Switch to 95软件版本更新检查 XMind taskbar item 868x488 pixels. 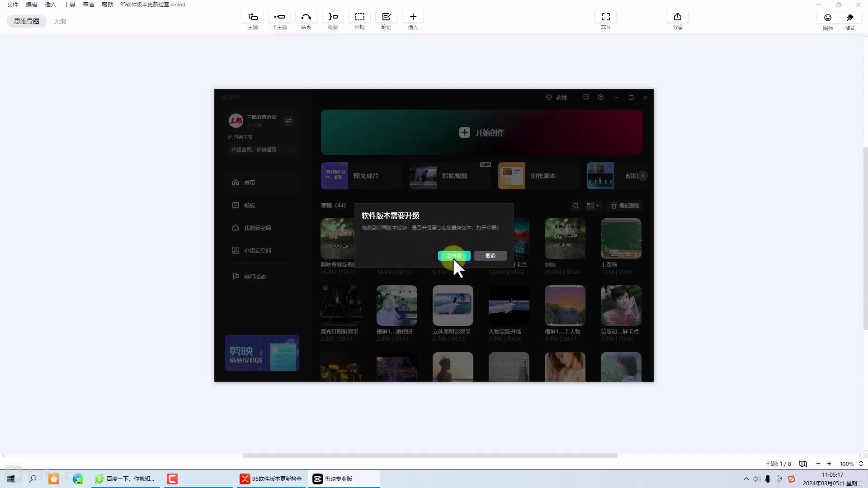(272, 479)
